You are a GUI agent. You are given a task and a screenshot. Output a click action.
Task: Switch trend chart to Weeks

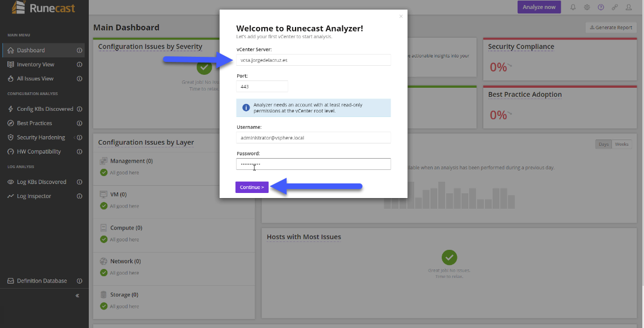pos(622,144)
